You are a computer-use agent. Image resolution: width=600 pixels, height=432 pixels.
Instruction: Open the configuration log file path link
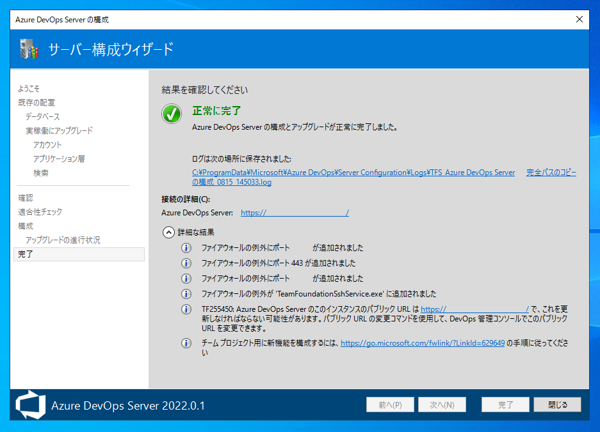(353, 177)
